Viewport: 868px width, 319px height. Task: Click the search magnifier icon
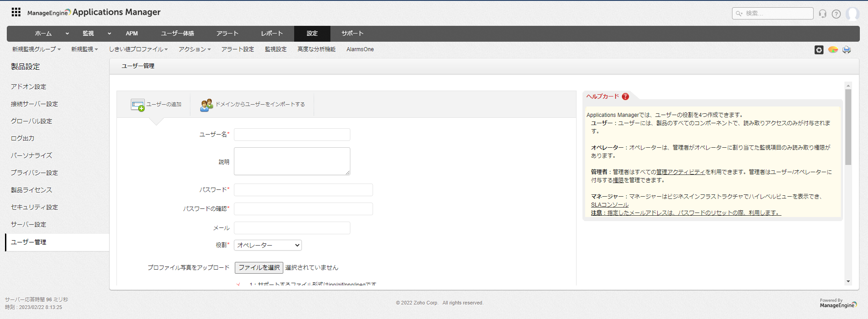click(x=739, y=14)
